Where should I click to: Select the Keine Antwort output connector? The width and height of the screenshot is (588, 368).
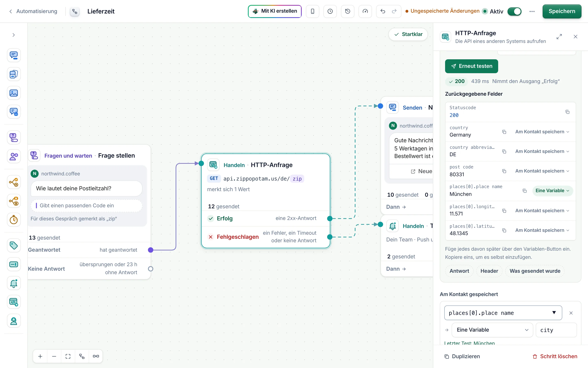point(151,269)
